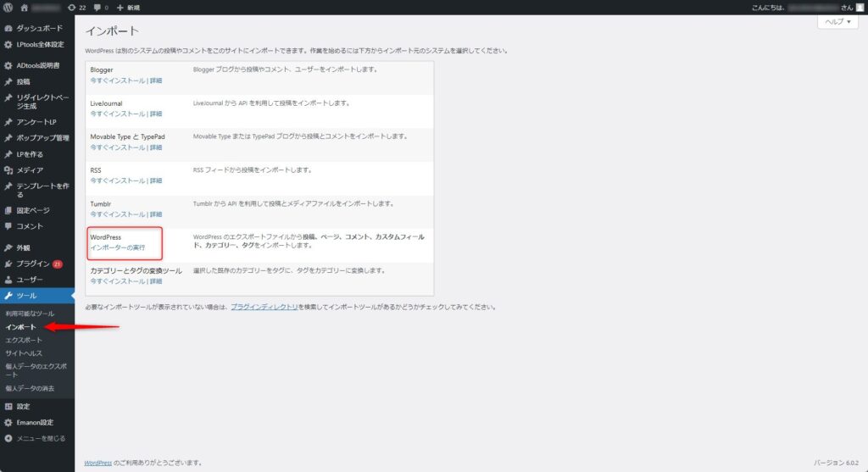Open the site home icon
The image size is (868, 472).
(24, 8)
